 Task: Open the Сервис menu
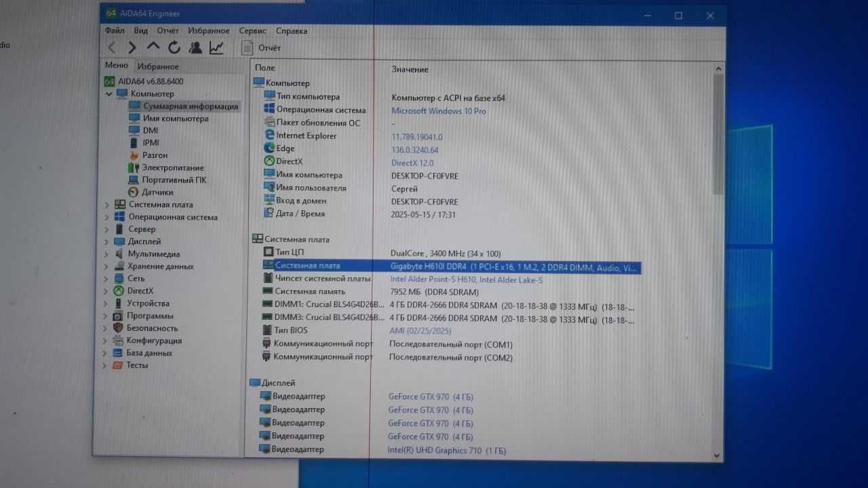253,30
